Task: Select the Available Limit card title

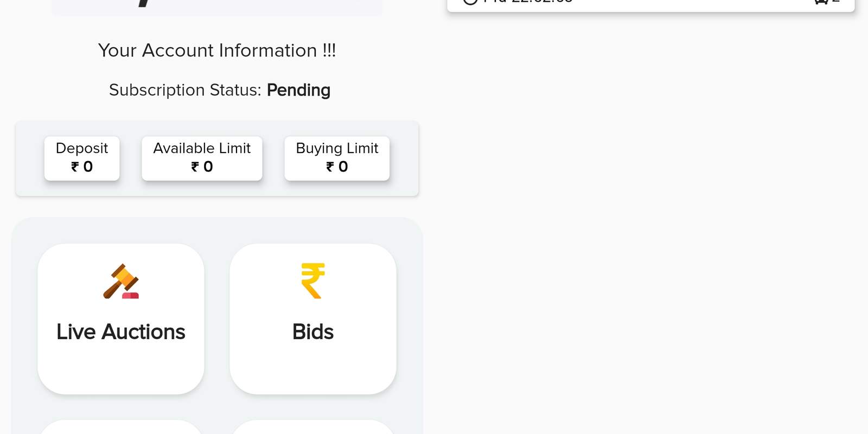Action: click(x=202, y=148)
